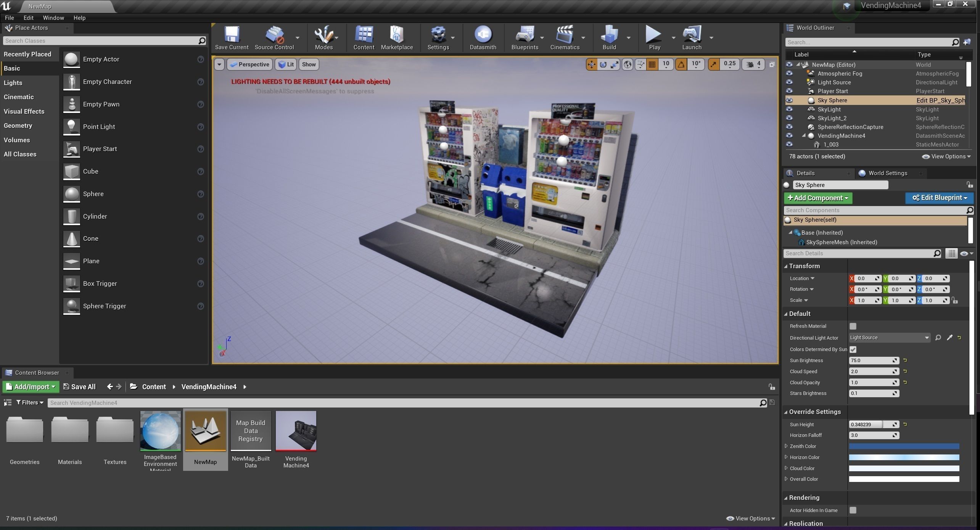Enable the Refresh Material checkbox

point(853,326)
